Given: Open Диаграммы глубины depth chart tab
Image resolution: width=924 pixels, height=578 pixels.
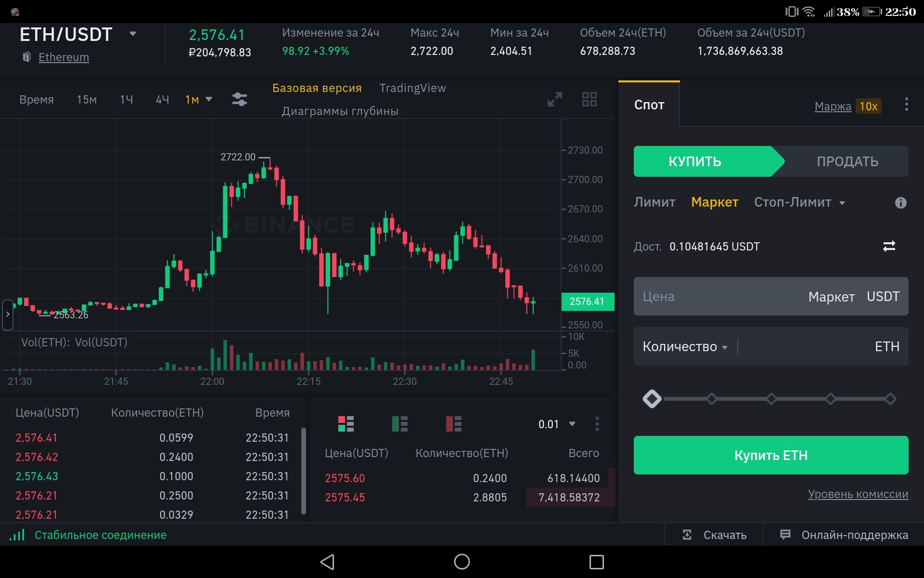Looking at the screenshot, I should pos(340,111).
